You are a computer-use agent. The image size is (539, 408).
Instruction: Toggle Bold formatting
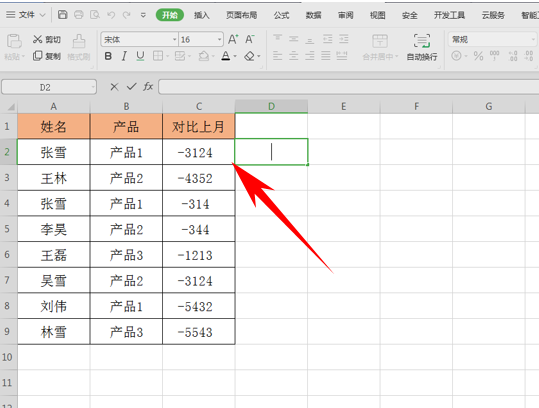[x=108, y=56]
